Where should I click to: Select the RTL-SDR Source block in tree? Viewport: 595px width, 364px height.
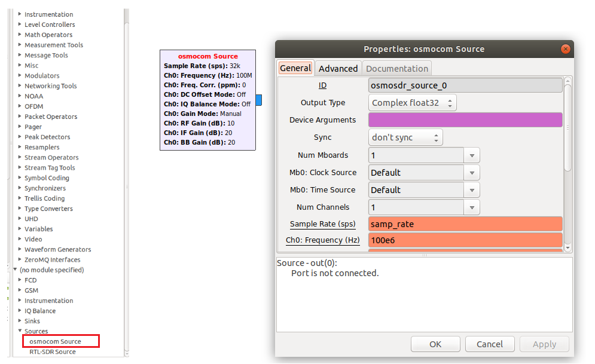click(53, 352)
